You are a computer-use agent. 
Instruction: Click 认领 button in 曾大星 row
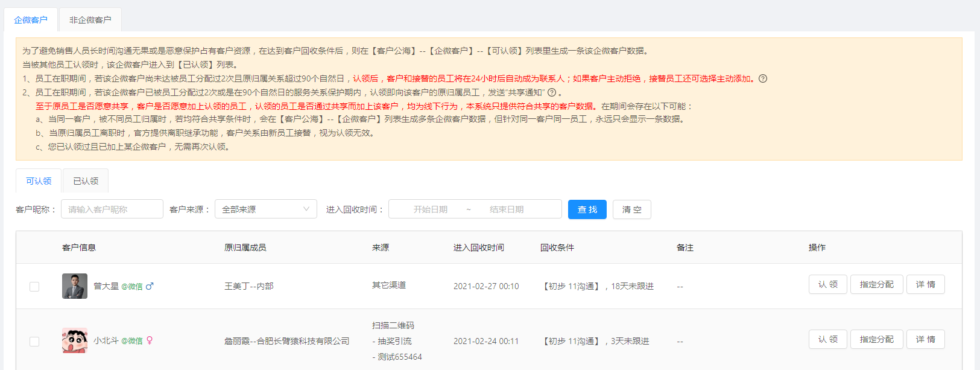(x=828, y=284)
